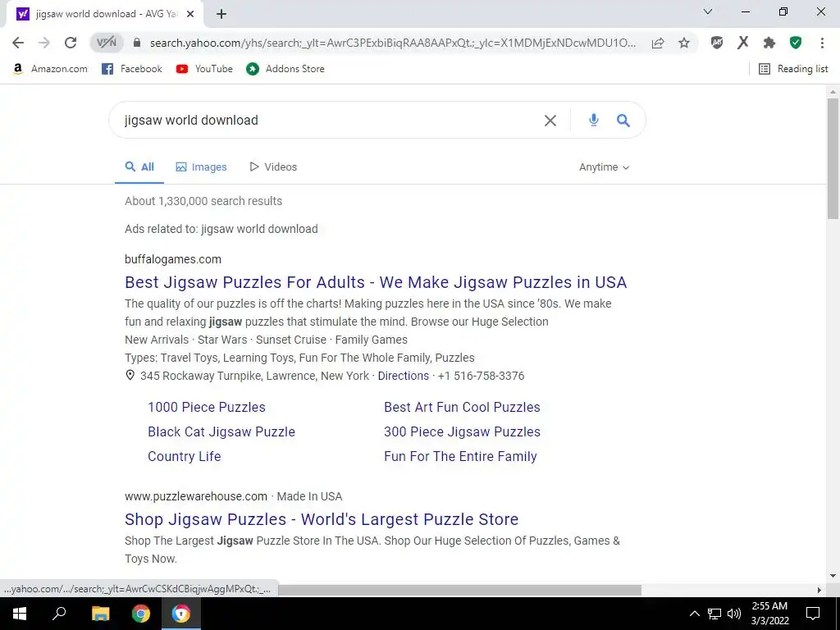
Task: Go back to the previous page
Action: click(x=18, y=43)
